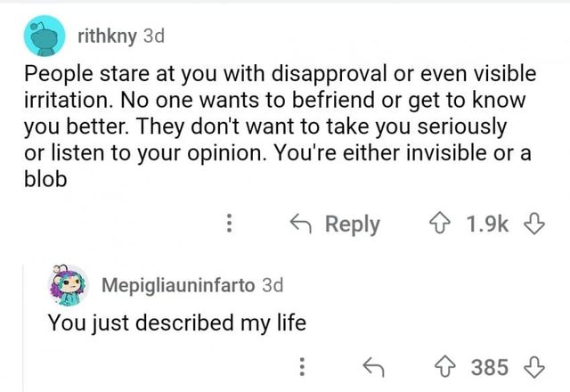Screen dimensions: 570x392
Task: Click the Reply label under rithkny's comment
Action: click(x=353, y=225)
